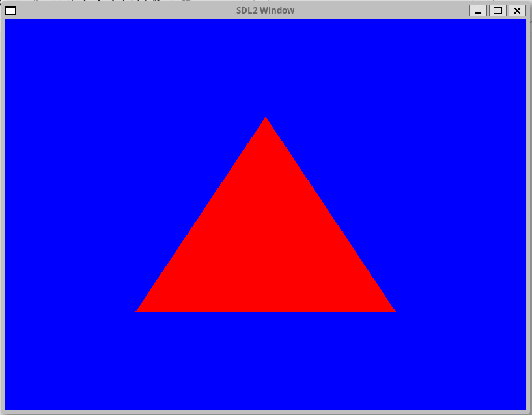Click the blue background below the triangle's base
This screenshot has width=532, height=415.
[x=266, y=362]
